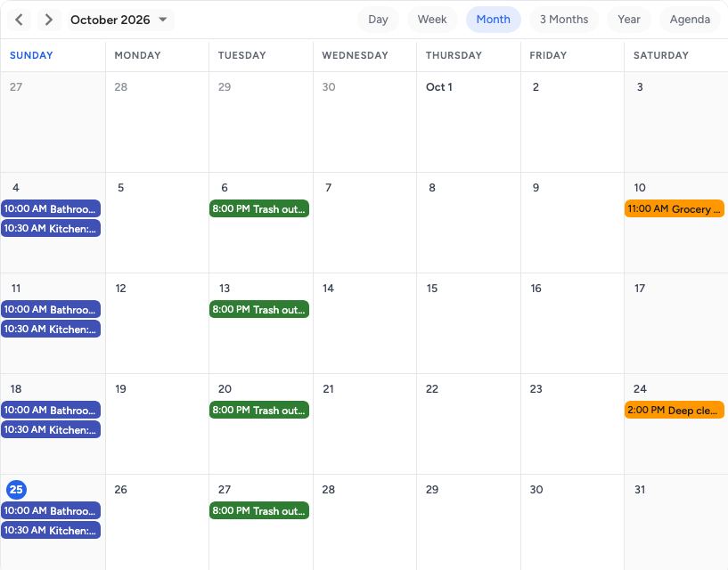Viewport: 728px width, 570px height.
Task: Open 8:00 PM Trash out event on October 20
Action: point(259,411)
